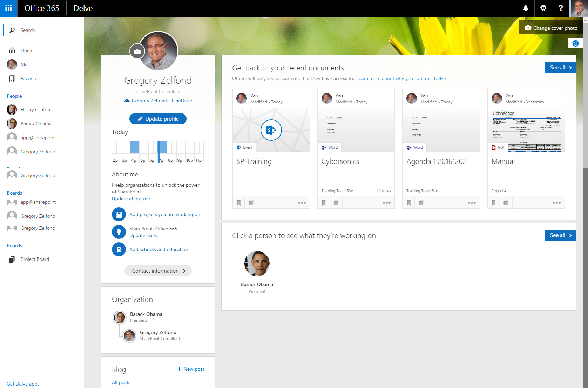Screen dimensions: 588x388
Task: Change profile photo via camera icon
Action: pyautogui.click(x=137, y=51)
